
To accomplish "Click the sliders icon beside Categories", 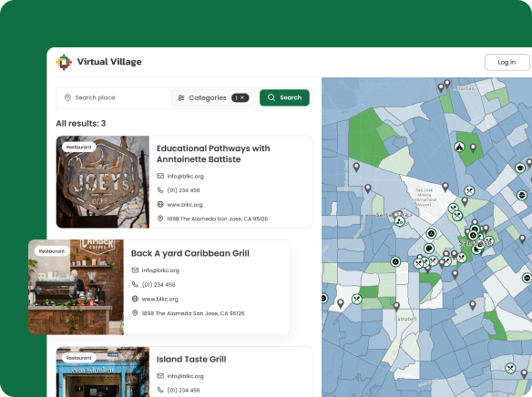I will pyautogui.click(x=181, y=97).
